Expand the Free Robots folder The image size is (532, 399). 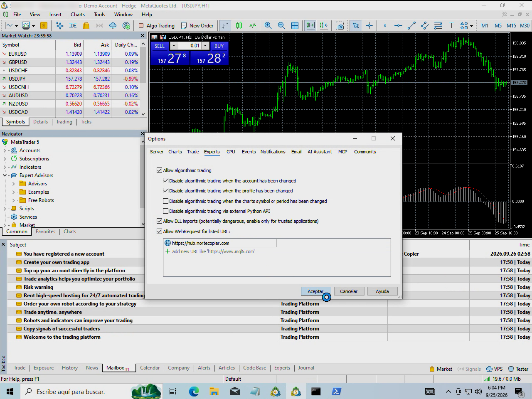(x=13, y=200)
